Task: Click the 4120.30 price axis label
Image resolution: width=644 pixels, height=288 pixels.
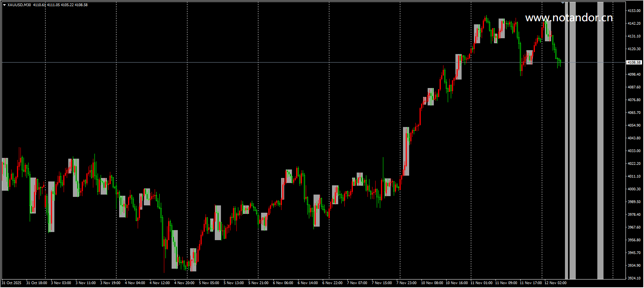Action: (634, 49)
